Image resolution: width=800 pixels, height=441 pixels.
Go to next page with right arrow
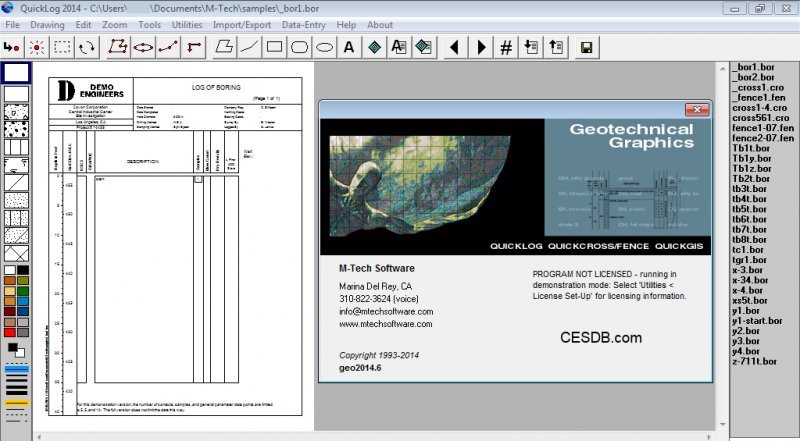(481, 47)
